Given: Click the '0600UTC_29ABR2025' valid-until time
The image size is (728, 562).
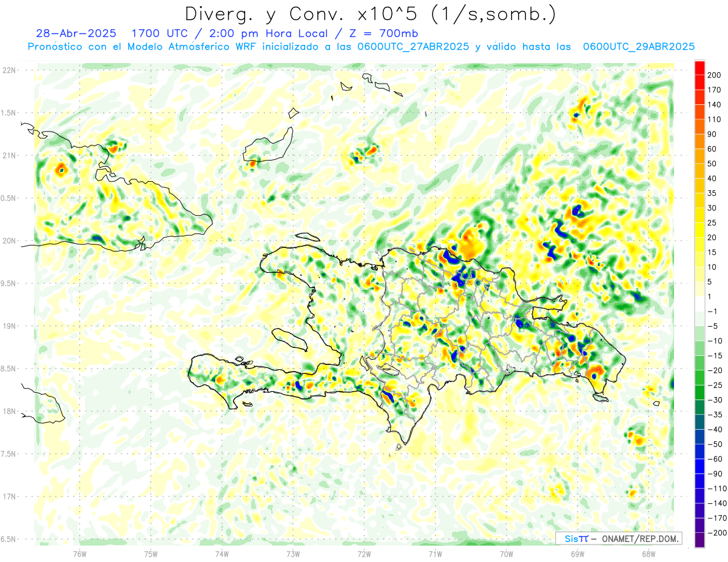Looking at the screenshot, I should point(638,47).
